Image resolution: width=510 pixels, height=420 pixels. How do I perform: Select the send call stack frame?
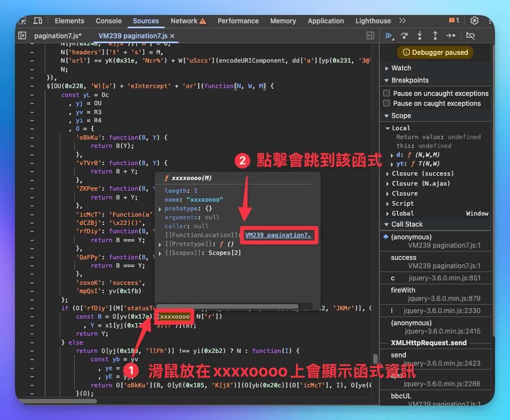[x=435, y=359]
